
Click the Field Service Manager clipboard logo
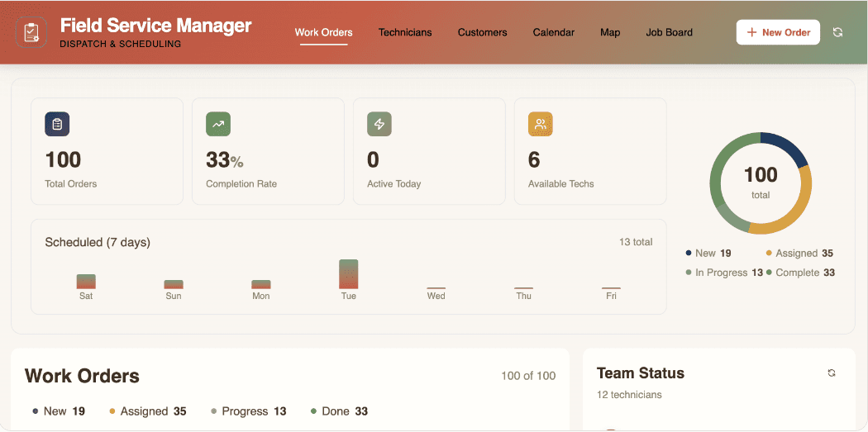[31, 32]
